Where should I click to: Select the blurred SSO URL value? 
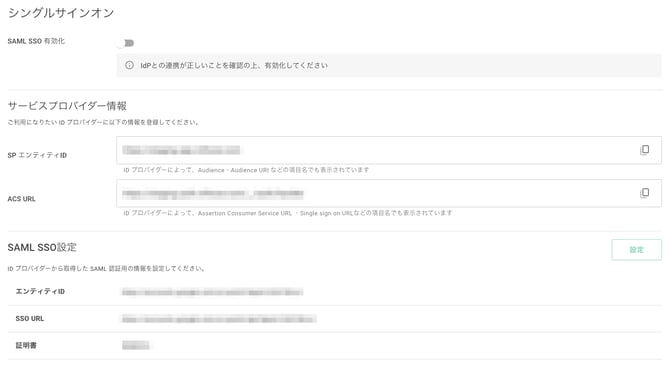[x=219, y=319]
